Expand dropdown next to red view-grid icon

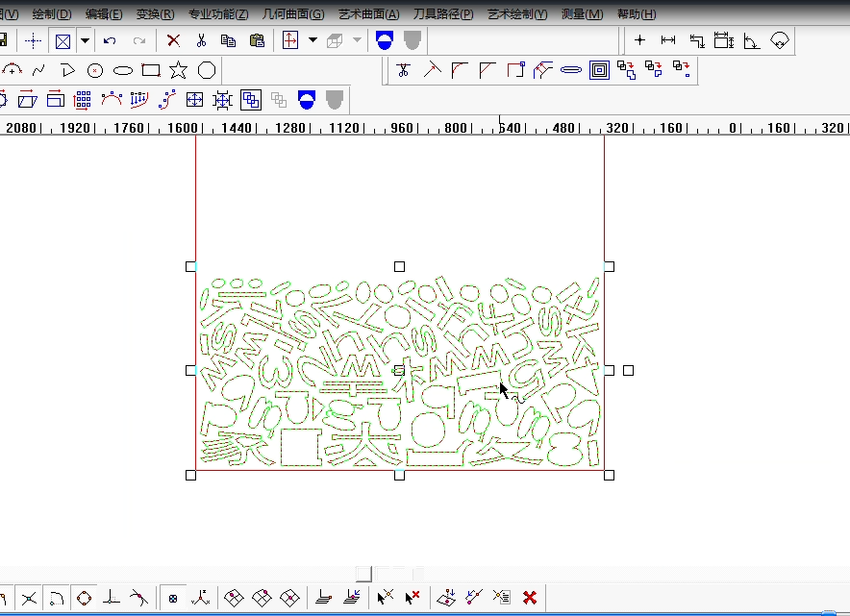point(312,40)
